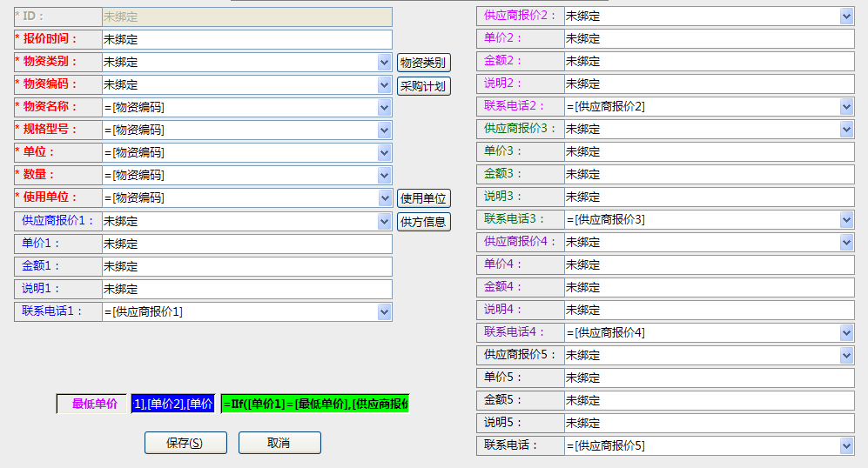Screen dimensions: 868x468
Task: Click into the 金额4 input field
Action: 710,288
